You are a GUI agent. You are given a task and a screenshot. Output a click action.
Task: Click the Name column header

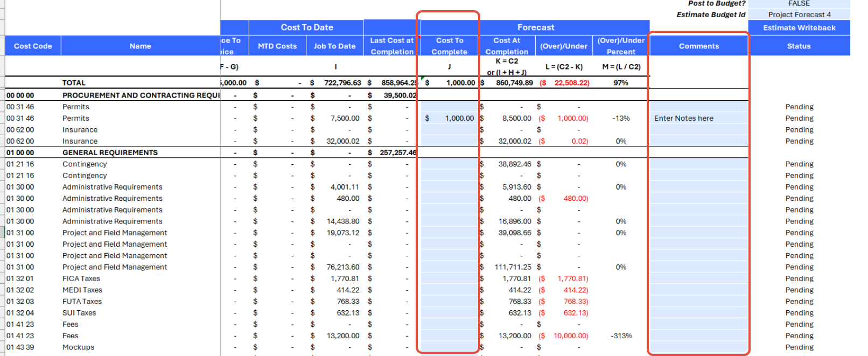click(140, 46)
